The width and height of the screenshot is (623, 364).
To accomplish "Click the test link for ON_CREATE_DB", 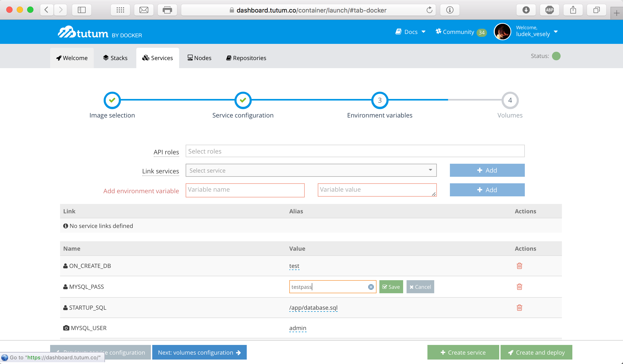I will (294, 265).
